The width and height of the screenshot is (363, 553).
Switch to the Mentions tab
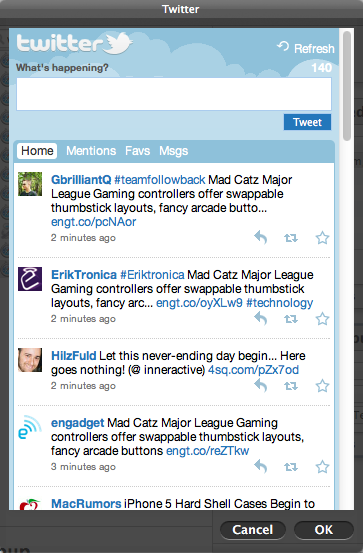tap(91, 151)
